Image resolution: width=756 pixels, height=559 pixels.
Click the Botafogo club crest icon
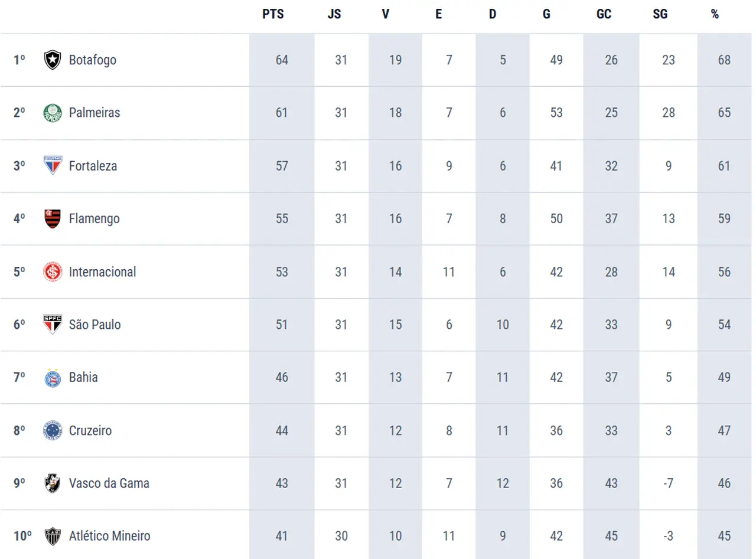coord(53,60)
